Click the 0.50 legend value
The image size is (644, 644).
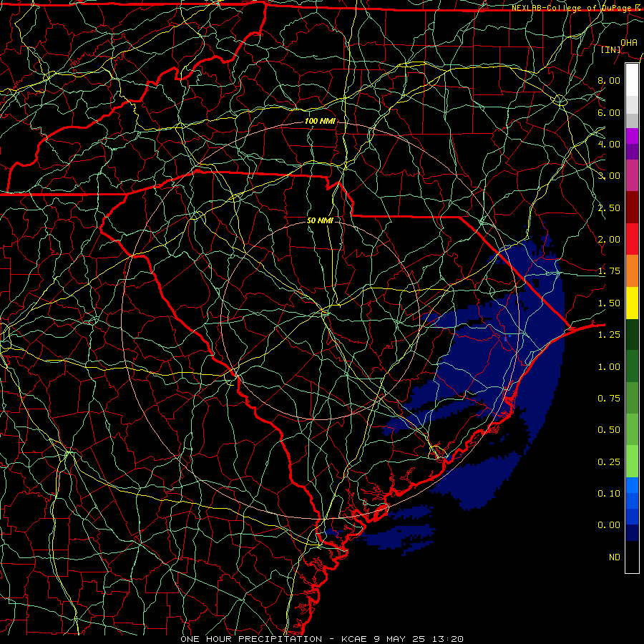pyautogui.click(x=609, y=430)
